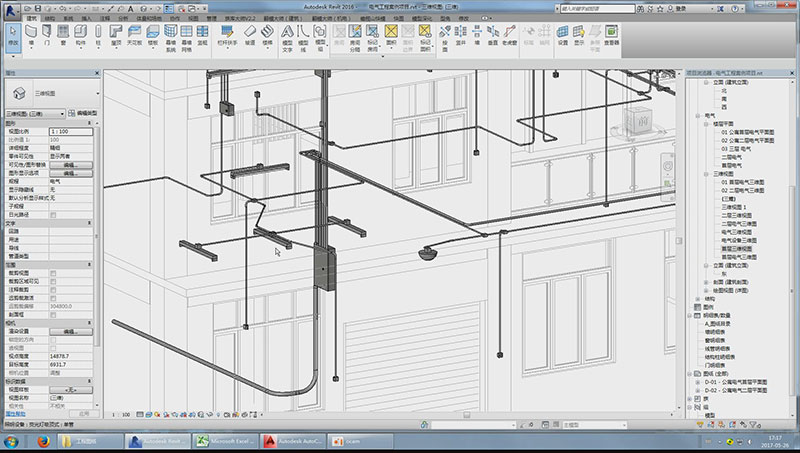Switch to the 建筑 ribbon tab
800x453 pixels.
coord(34,18)
